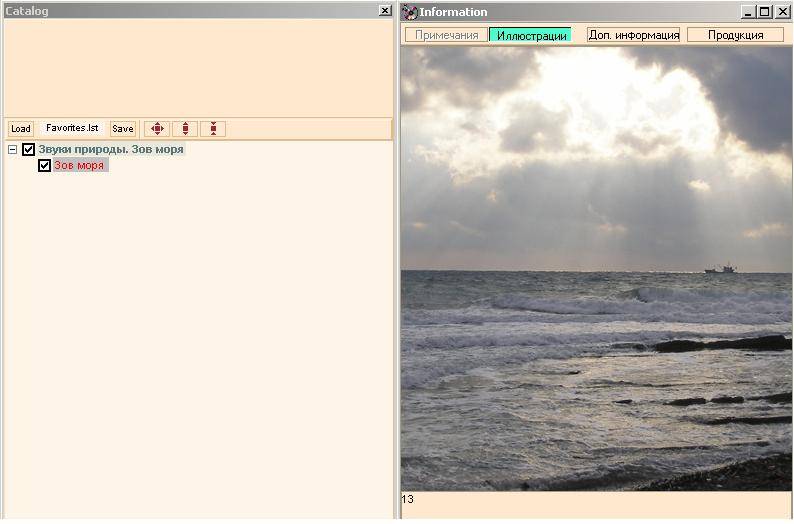794x524 pixels.
Task: Minimize the Information window
Action: click(748, 12)
